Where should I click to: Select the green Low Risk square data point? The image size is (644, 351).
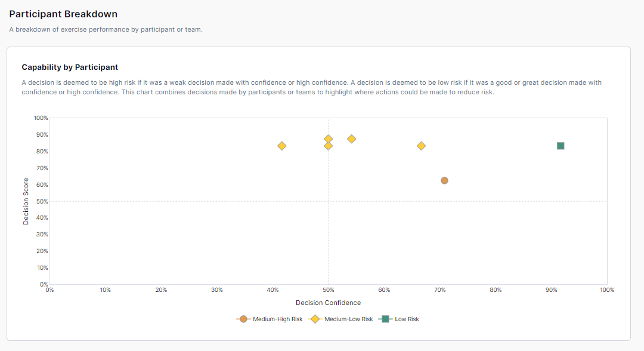point(561,146)
